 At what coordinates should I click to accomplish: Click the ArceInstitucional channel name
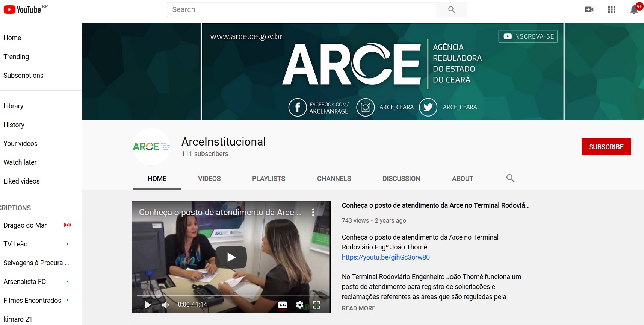[x=224, y=142]
